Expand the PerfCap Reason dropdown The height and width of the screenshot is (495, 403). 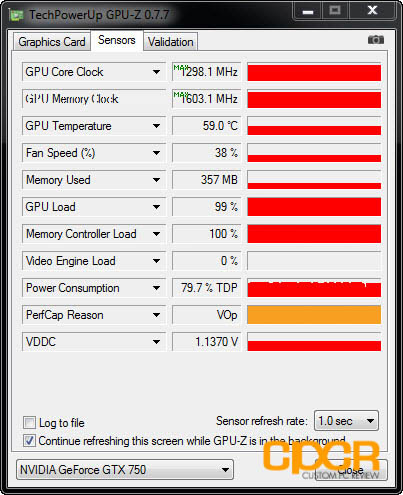tap(156, 315)
